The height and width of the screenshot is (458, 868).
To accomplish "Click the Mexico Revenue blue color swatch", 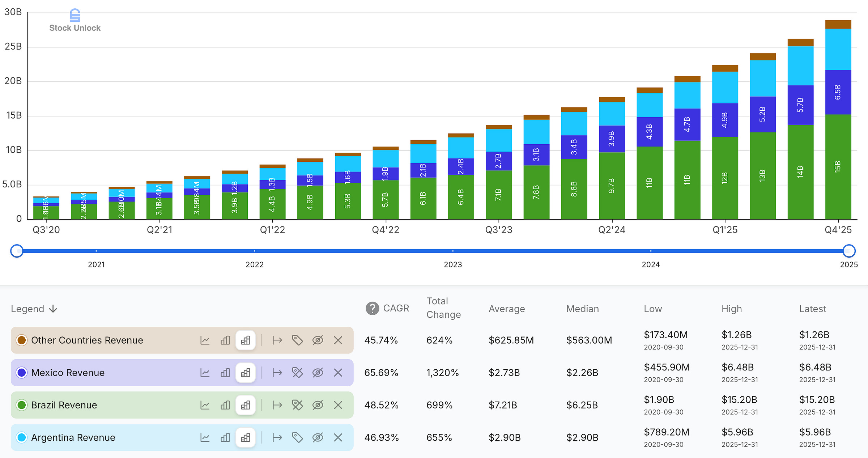I will [x=22, y=373].
